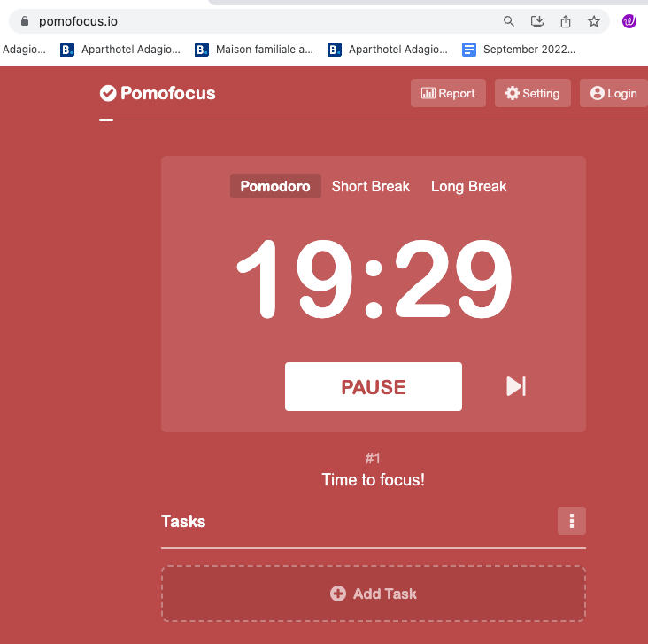Open the Tasks three-dot options menu
Image resolution: width=648 pixels, height=644 pixels.
tap(571, 521)
